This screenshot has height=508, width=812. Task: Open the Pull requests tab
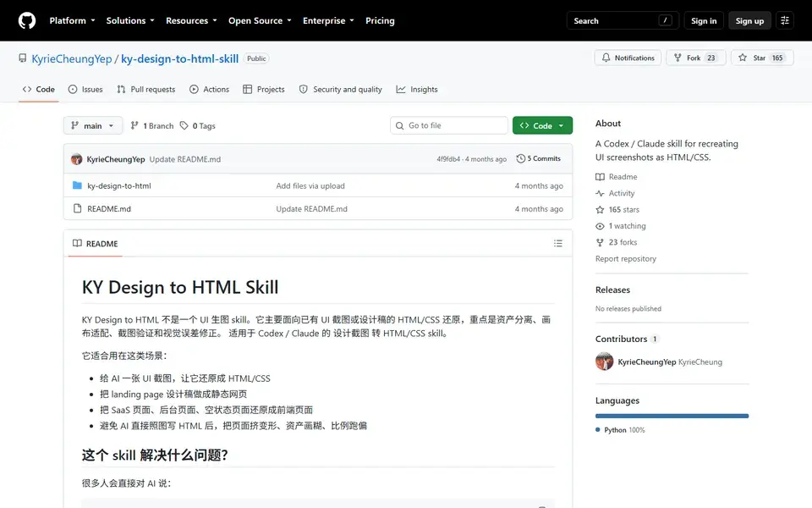146,89
